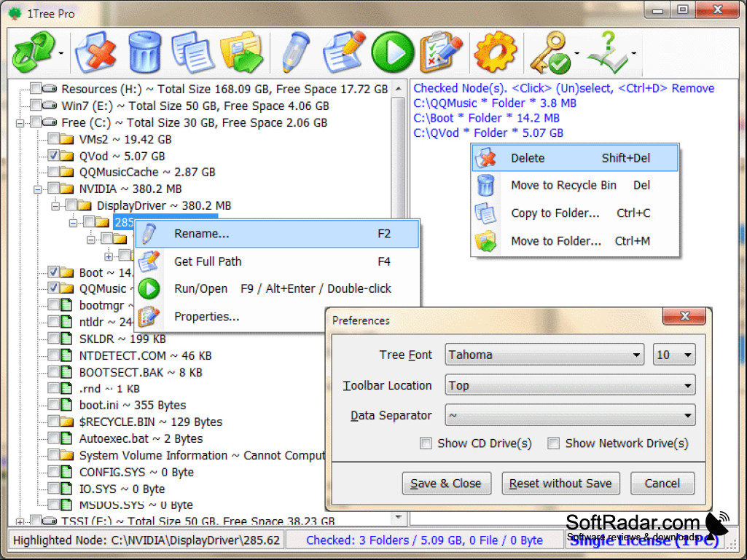Uncheck the QVod folder checkbox

[53, 156]
